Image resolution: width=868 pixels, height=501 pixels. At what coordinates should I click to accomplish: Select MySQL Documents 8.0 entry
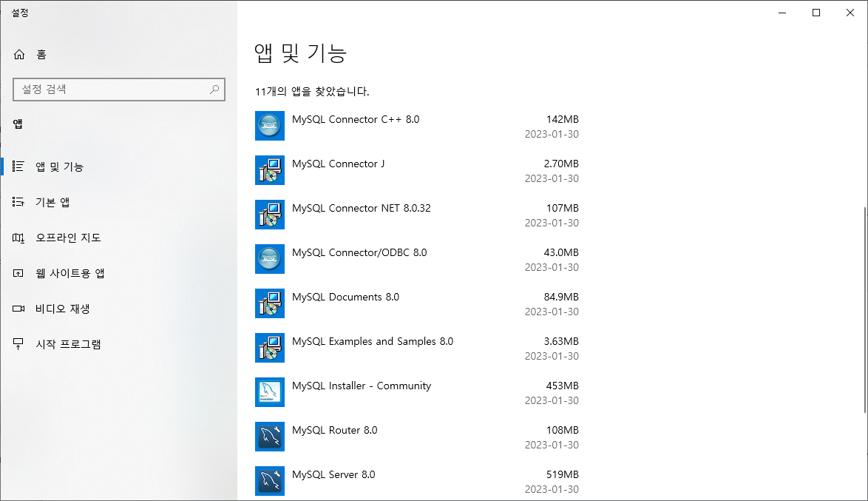pyautogui.click(x=417, y=303)
